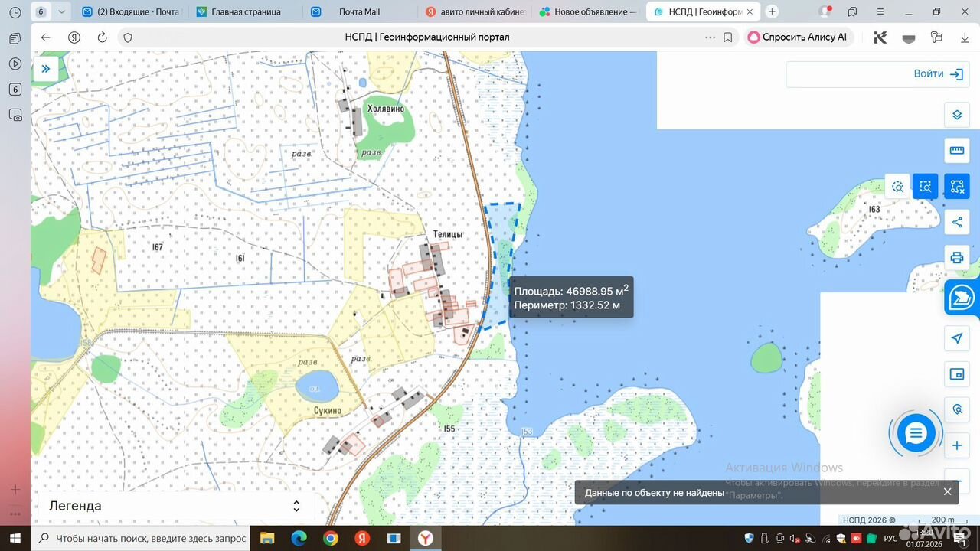Show site protection shield info
Viewport: 980px width, 551px height.
[x=128, y=37]
